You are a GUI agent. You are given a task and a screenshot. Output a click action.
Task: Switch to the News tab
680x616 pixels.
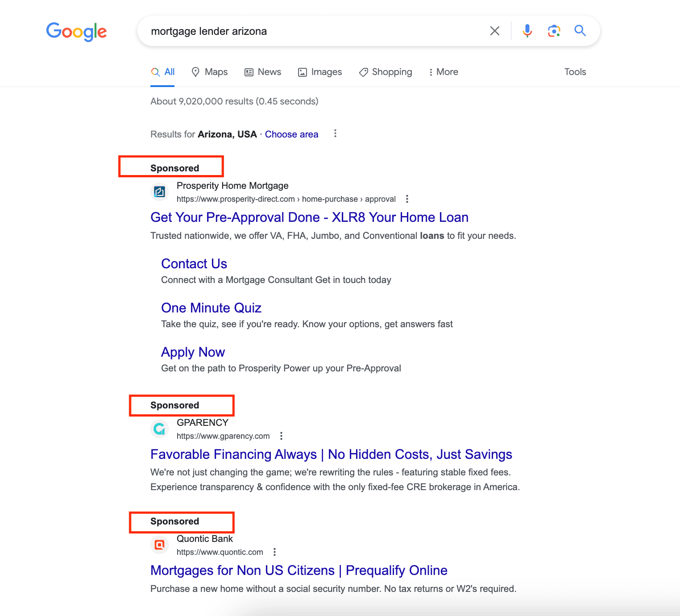[263, 72]
